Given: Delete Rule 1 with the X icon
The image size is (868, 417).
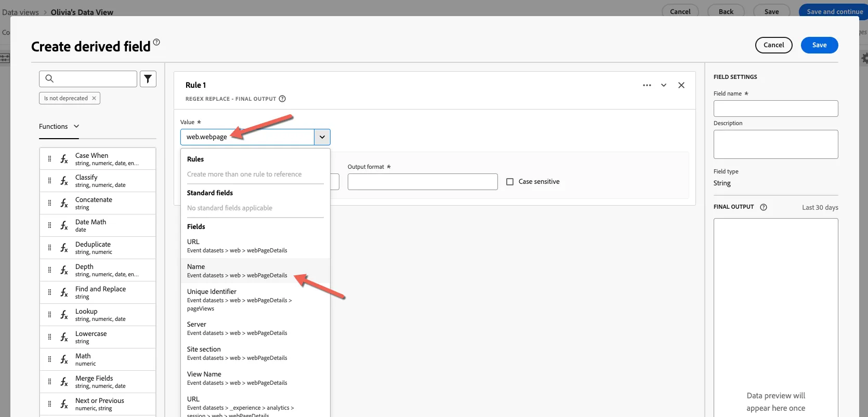Looking at the screenshot, I should [x=681, y=85].
